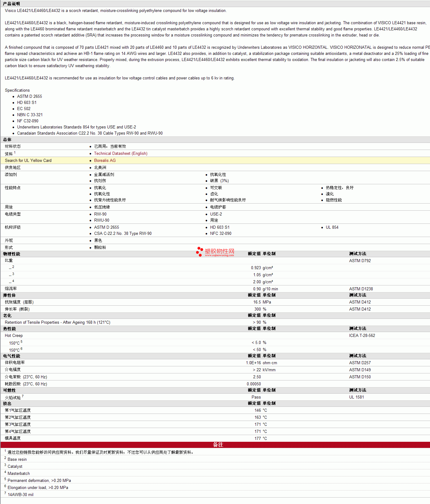Click the 1.05 g/cm³ density value

263,275
